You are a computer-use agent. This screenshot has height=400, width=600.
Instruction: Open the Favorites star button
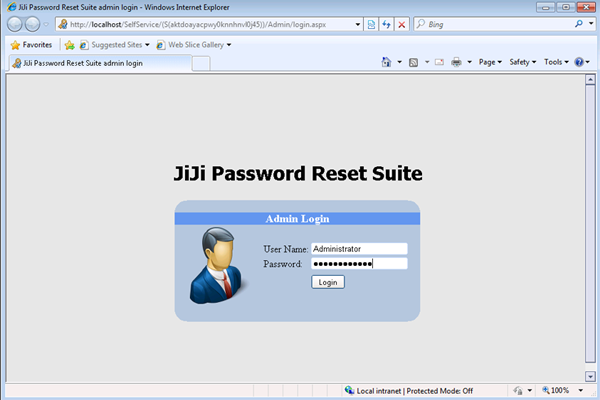(x=31, y=45)
